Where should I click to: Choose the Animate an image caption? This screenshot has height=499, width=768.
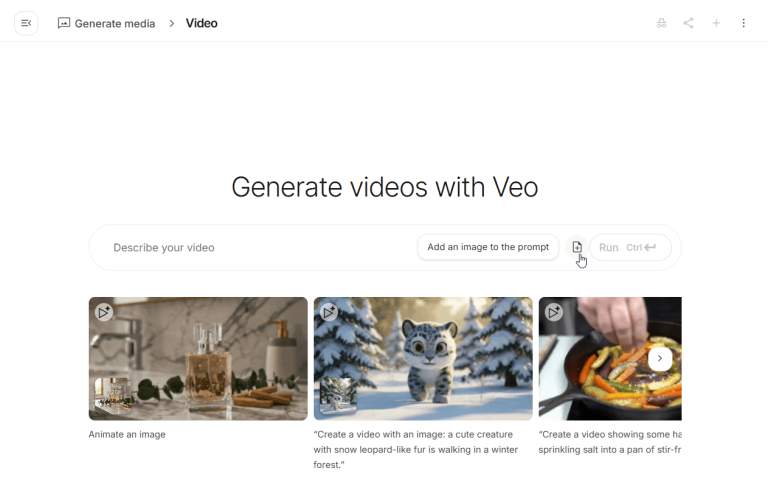(127, 434)
